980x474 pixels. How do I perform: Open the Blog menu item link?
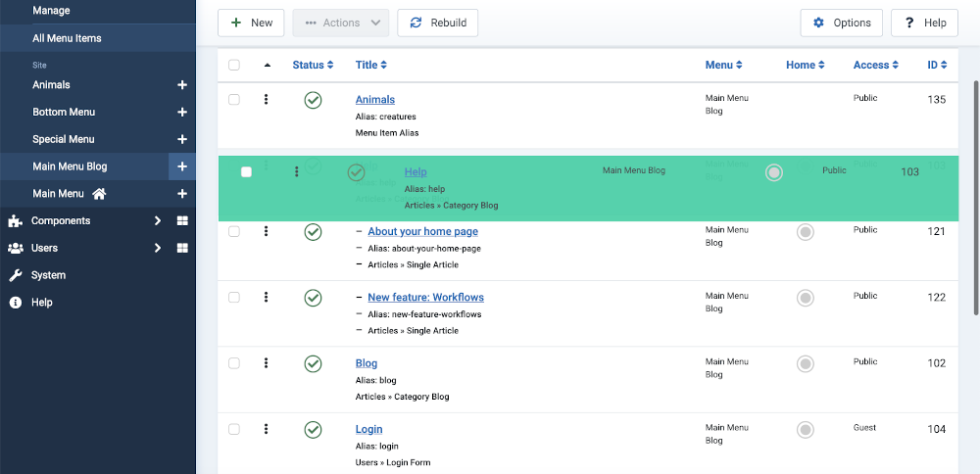click(x=366, y=363)
